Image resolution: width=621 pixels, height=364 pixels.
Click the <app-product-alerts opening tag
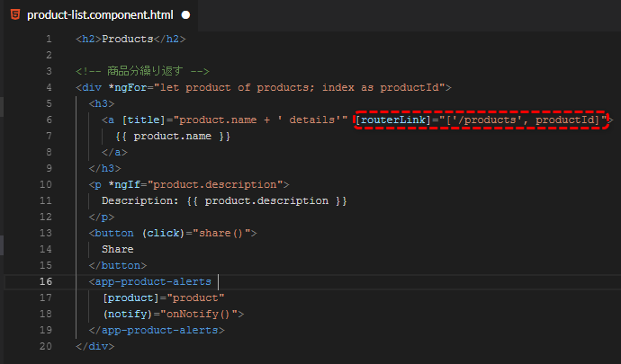150,281
